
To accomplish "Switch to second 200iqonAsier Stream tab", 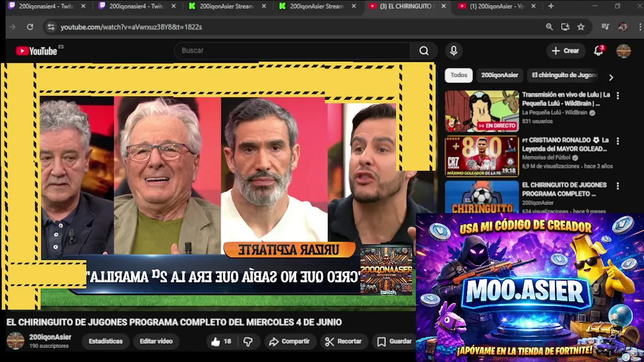I will pos(317,6).
